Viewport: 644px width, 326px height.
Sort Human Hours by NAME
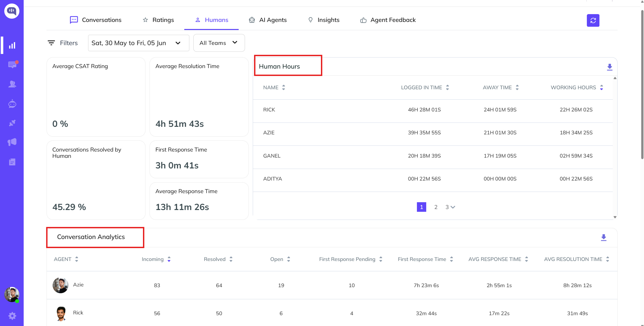(283, 87)
